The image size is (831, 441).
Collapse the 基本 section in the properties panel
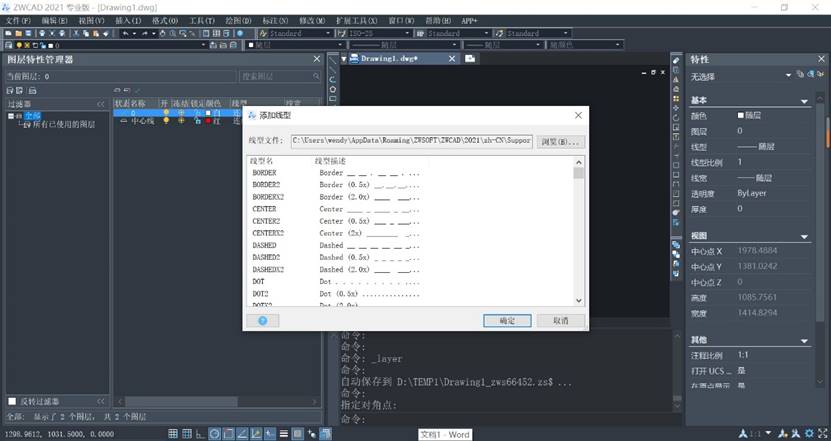pyautogui.click(x=804, y=101)
